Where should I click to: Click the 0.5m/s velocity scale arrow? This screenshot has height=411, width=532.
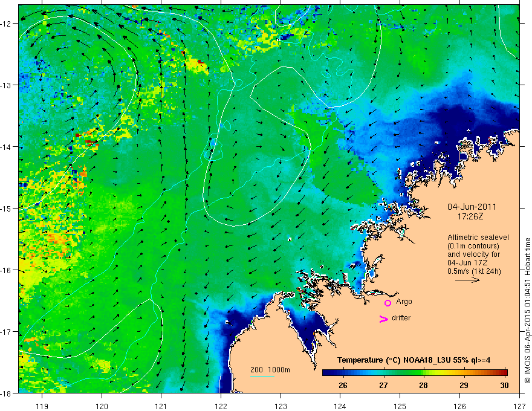467,280
